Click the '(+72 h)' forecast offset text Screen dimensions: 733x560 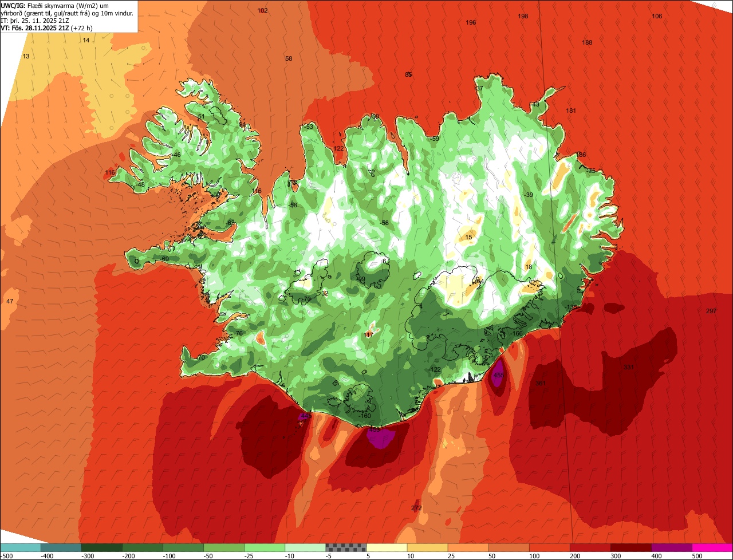click(x=82, y=28)
